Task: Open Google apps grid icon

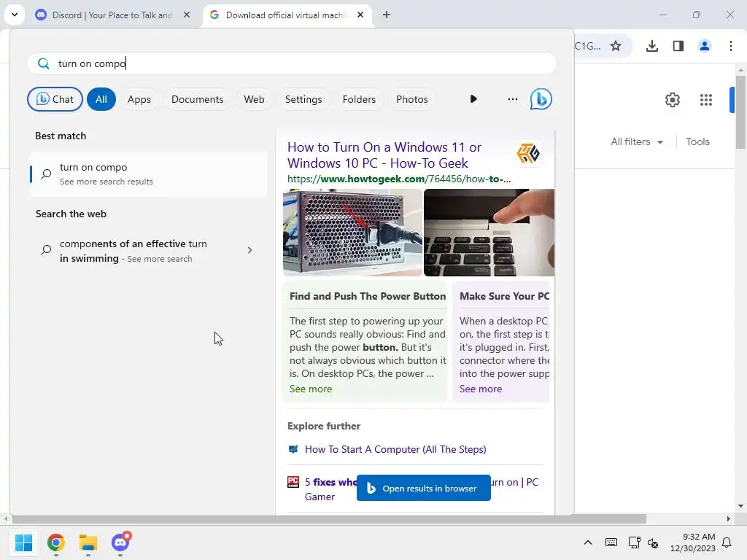Action: pyautogui.click(x=705, y=99)
